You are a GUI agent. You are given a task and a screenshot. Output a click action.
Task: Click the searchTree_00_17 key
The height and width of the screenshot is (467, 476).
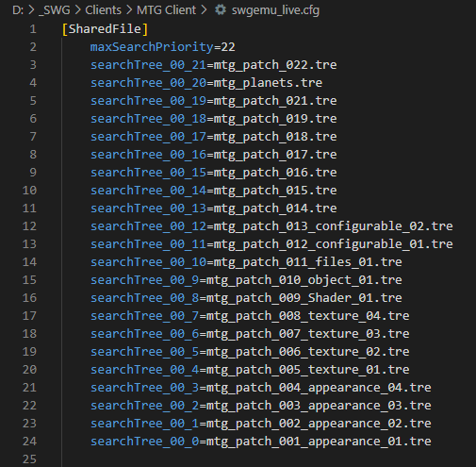point(148,137)
